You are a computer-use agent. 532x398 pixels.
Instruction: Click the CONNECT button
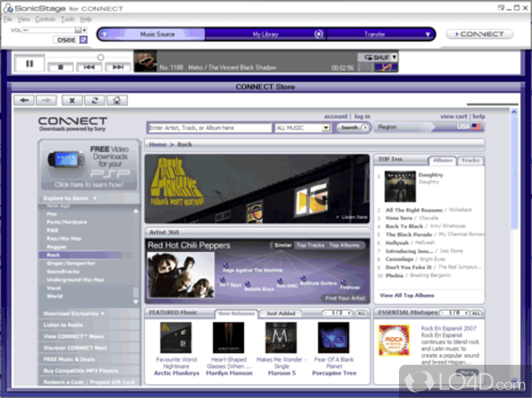[x=479, y=35]
